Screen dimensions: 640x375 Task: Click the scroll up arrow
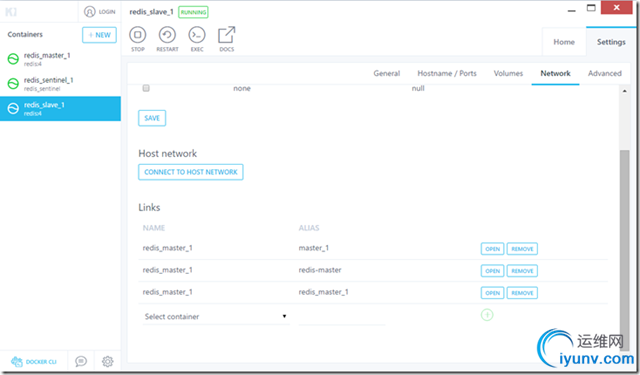tap(624, 91)
